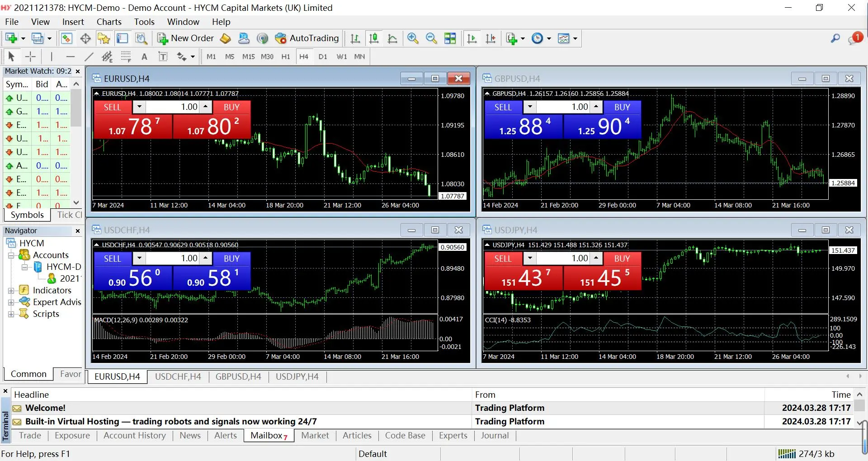The width and height of the screenshot is (868, 461).
Task: Open the Templates dropdown arrow
Action: 575,38
